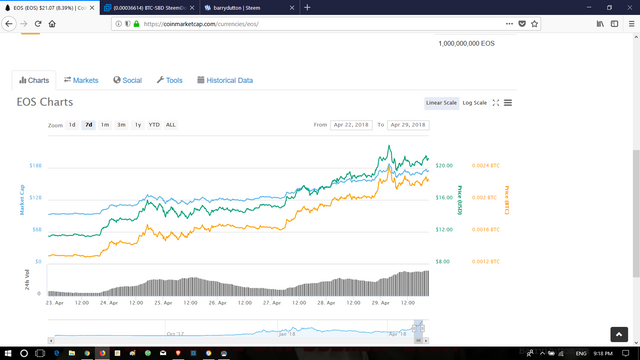This screenshot has height=360, width=640.
Task: Select the EOS CoinMarketCap tab
Action: pyautogui.click(x=49, y=8)
